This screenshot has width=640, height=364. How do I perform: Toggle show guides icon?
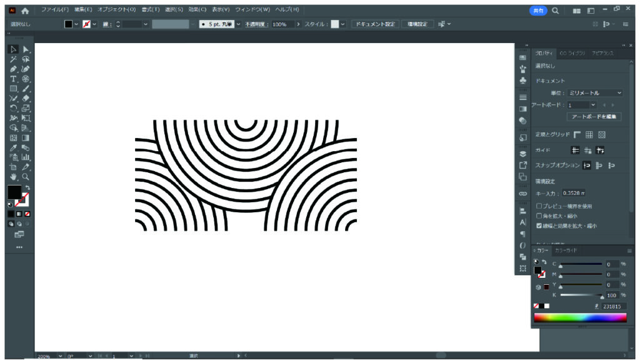[575, 150]
